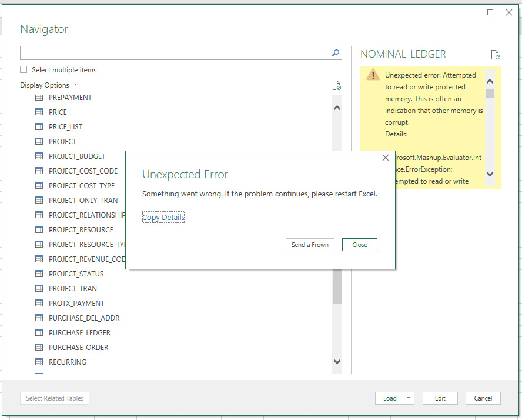Image resolution: width=522 pixels, height=420 pixels.
Task: Select the PROJECT_ONLY_TRAN table icon
Action: pyautogui.click(x=39, y=200)
